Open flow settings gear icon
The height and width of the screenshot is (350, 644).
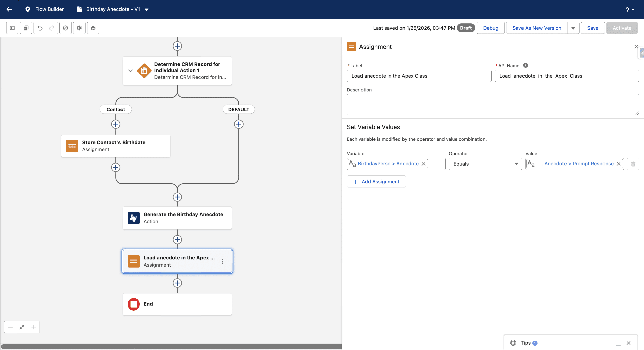pyautogui.click(x=79, y=28)
